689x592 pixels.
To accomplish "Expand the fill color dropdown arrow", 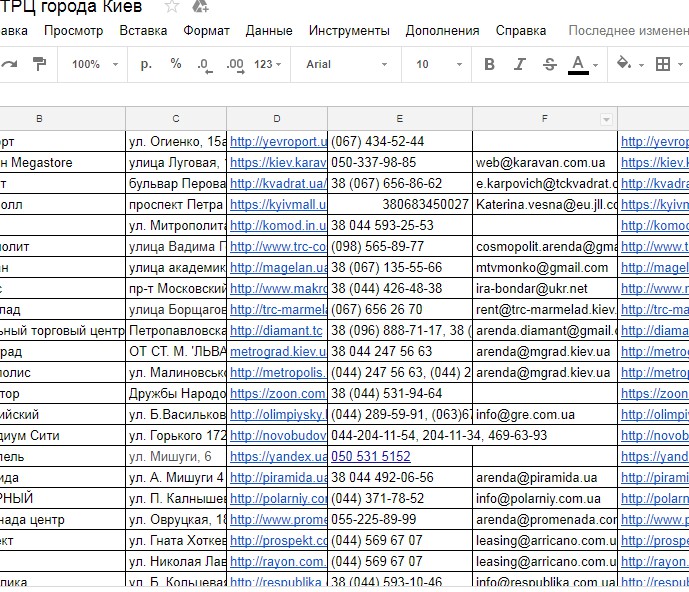I will pos(641,65).
